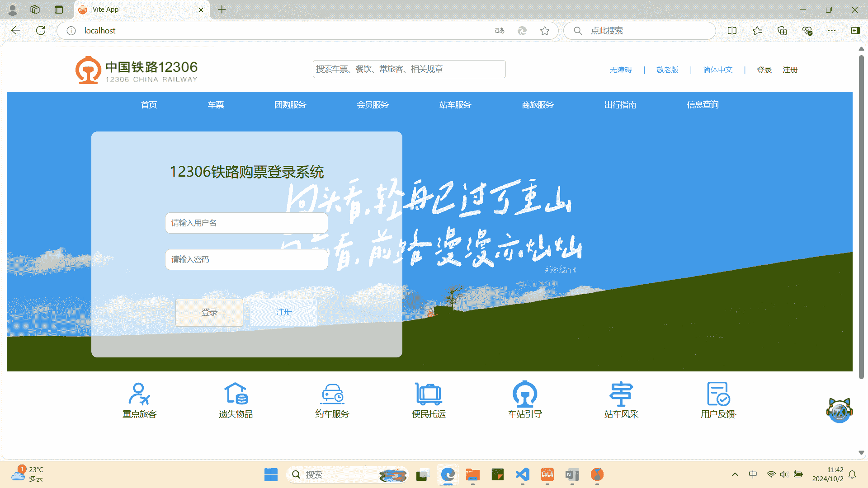Open the 约车服务 car booking icon
Viewport: 868px width, 488px height.
click(x=332, y=394)
